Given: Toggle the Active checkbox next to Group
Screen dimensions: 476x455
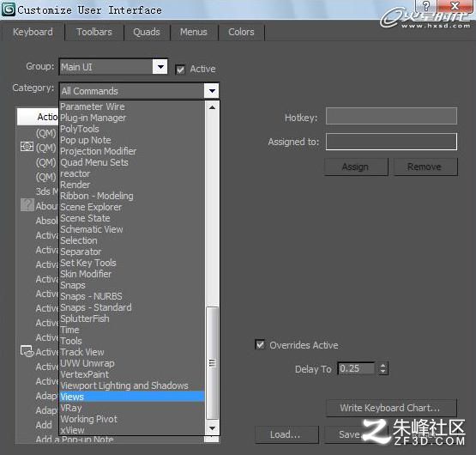Looking at the screenshot, I should 180,70.
